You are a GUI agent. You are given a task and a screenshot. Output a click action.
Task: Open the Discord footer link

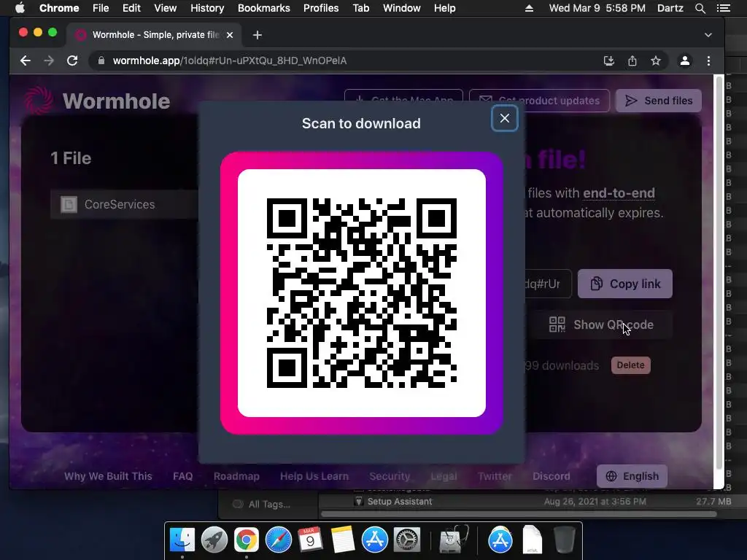[x=551, y=476]
